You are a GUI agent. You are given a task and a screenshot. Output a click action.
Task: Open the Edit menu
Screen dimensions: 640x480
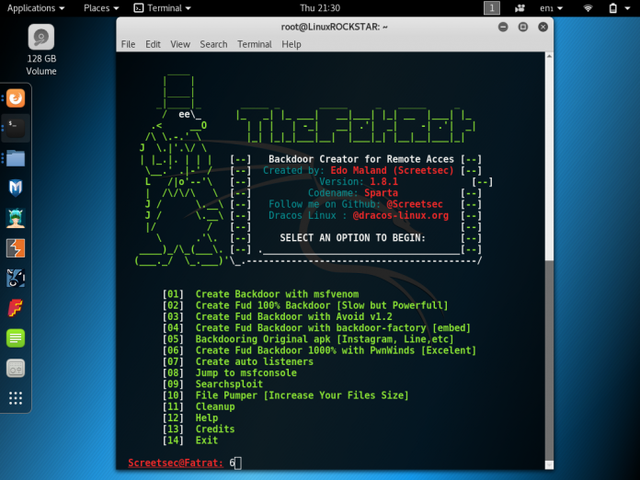click(153, 44)
